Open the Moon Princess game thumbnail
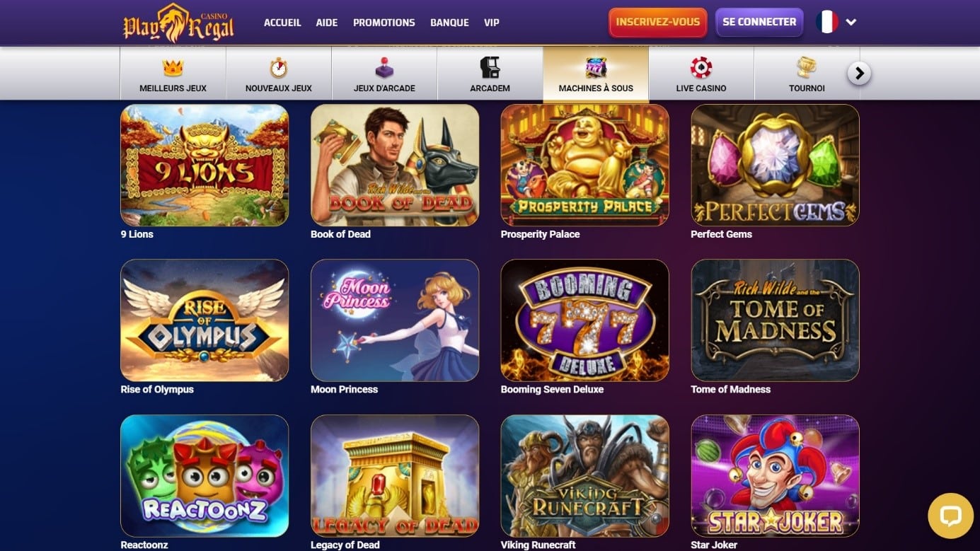The image size is (980, 551). coord(395,320)
